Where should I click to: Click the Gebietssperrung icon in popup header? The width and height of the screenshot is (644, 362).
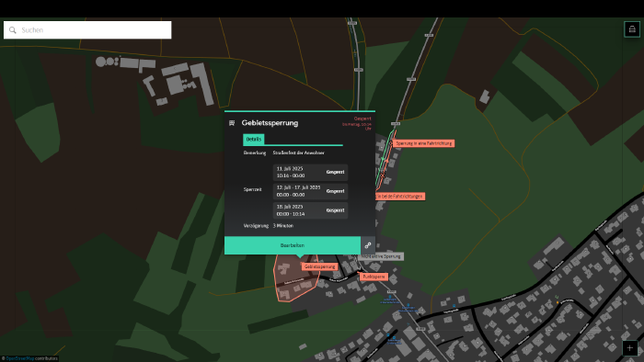(232, 123)
